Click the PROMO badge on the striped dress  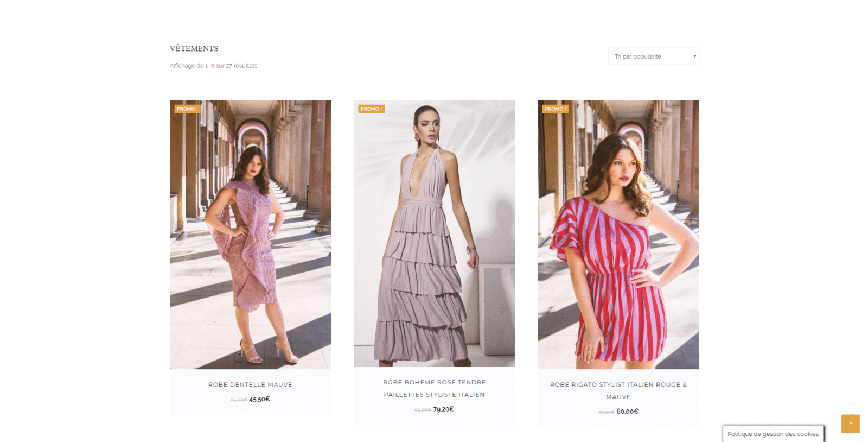[556, 109]
